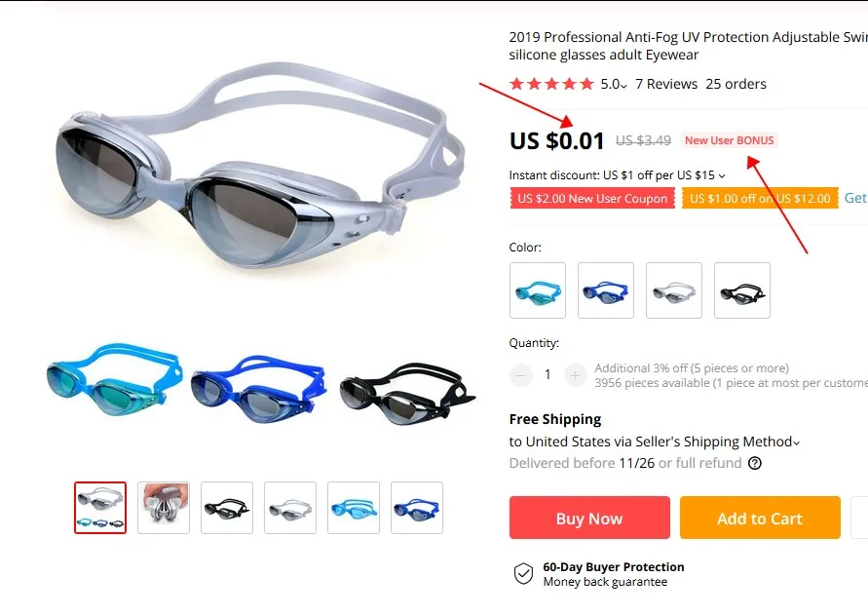
Task: Increase quantity with the plus button
Action: (x=575, y=375)
